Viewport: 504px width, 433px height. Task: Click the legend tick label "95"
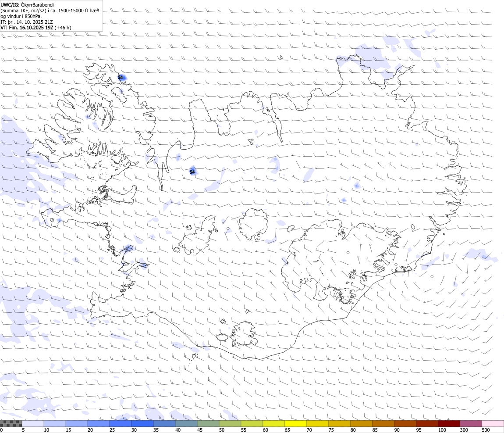coord(419,430)
